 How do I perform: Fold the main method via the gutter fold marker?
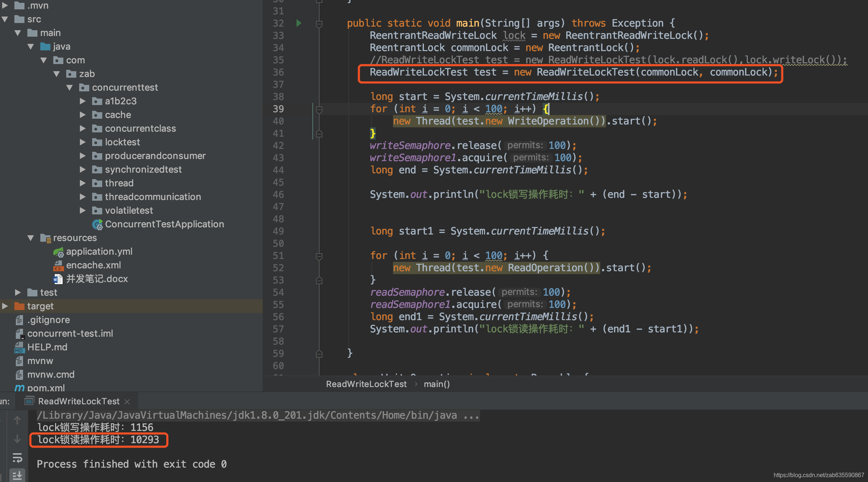click(319, 24)
